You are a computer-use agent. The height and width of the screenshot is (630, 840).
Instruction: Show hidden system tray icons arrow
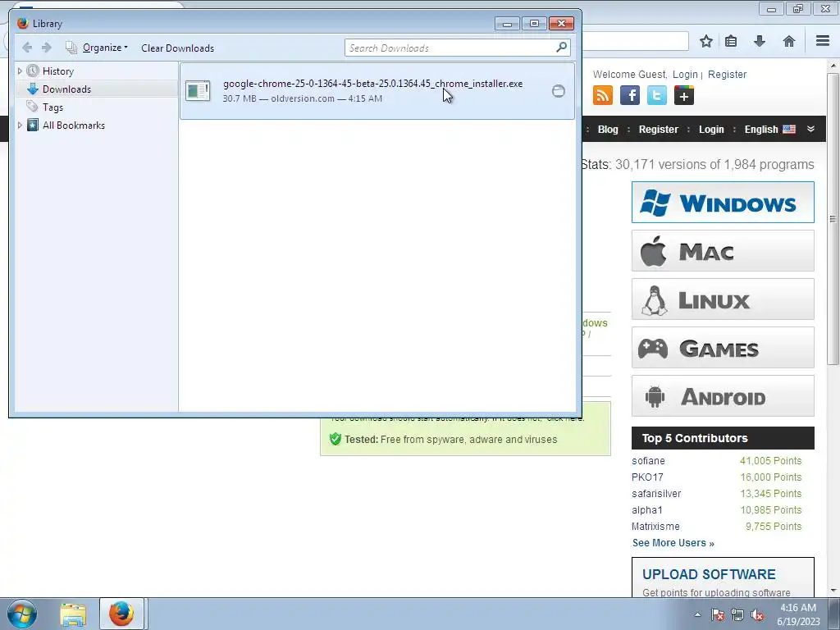pyautogui.click(x=697, y=614)
